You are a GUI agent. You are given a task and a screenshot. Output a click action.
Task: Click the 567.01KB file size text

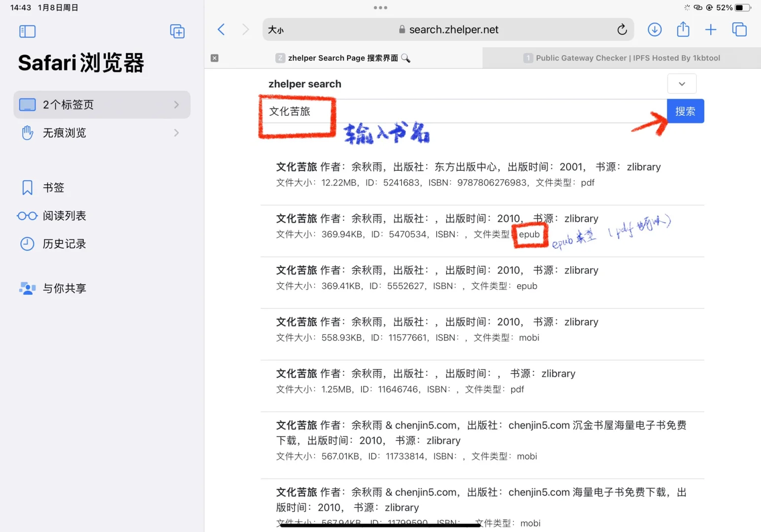tap(340, 457)
